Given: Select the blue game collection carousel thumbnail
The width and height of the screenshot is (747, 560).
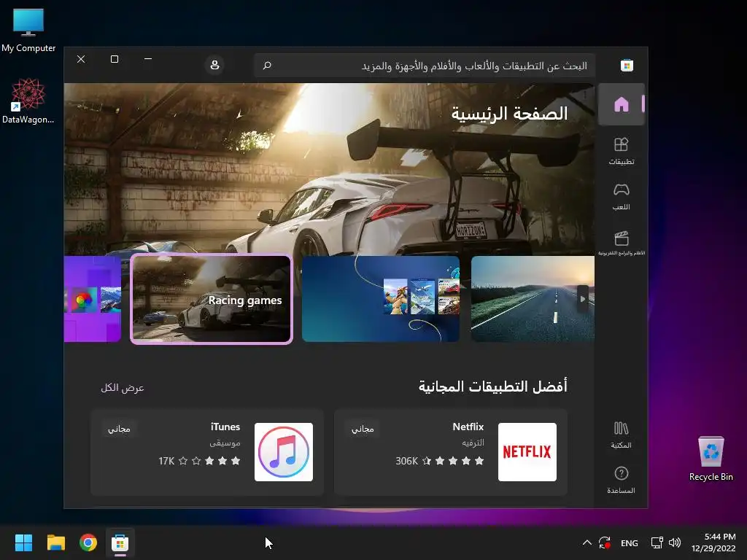Looking at the screenshot, I should pyautogui.click(x=381, y=299).
